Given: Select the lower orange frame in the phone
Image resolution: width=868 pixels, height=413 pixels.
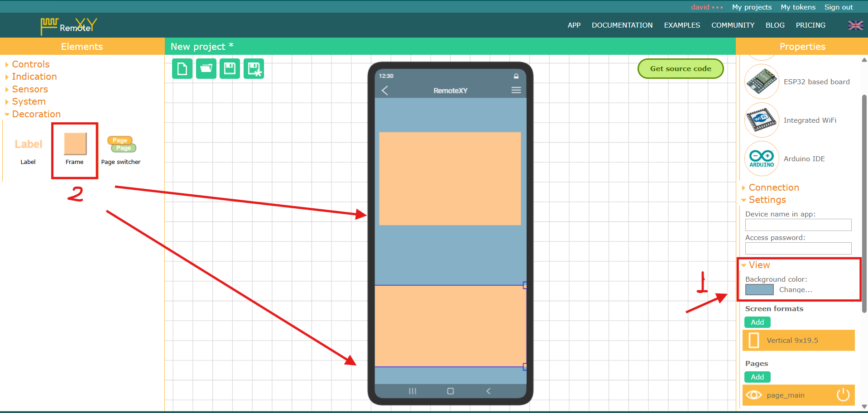Looking at the screenshot, I should point(451,326).
